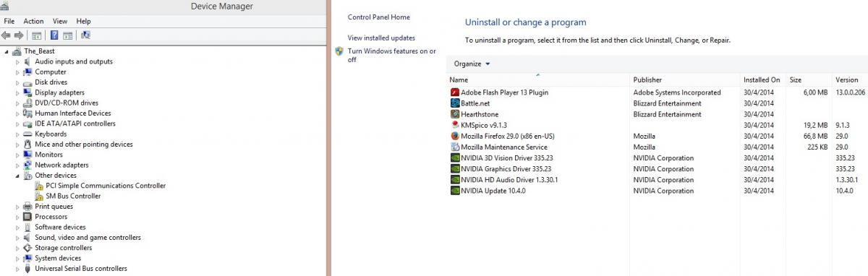This screenshot has width=868, height=276.
Task: Click the Windows features shield icon
Action: coord(339,51)
